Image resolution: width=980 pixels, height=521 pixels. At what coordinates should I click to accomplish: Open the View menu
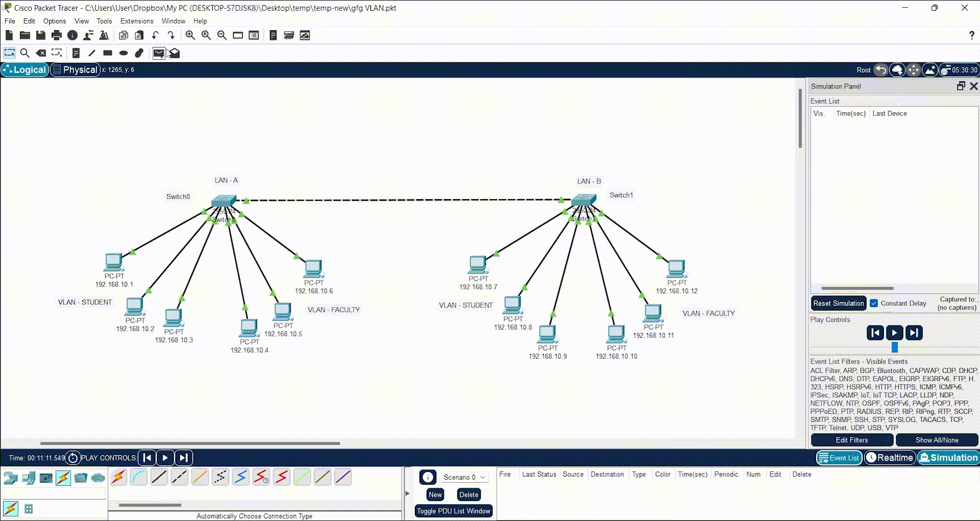point(82,21)
